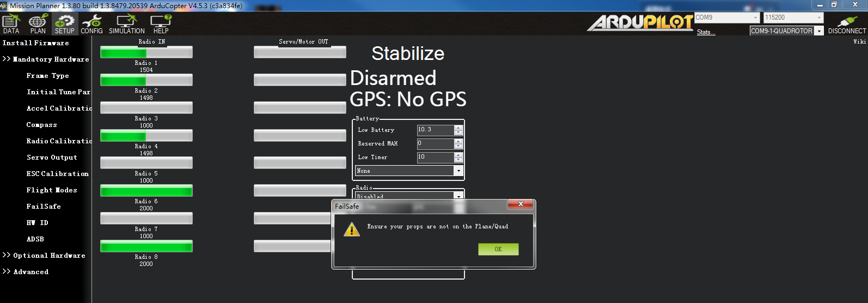Click the Low Battery voltage field
Screen dimensions: 868x303
[x=435, y=130]
